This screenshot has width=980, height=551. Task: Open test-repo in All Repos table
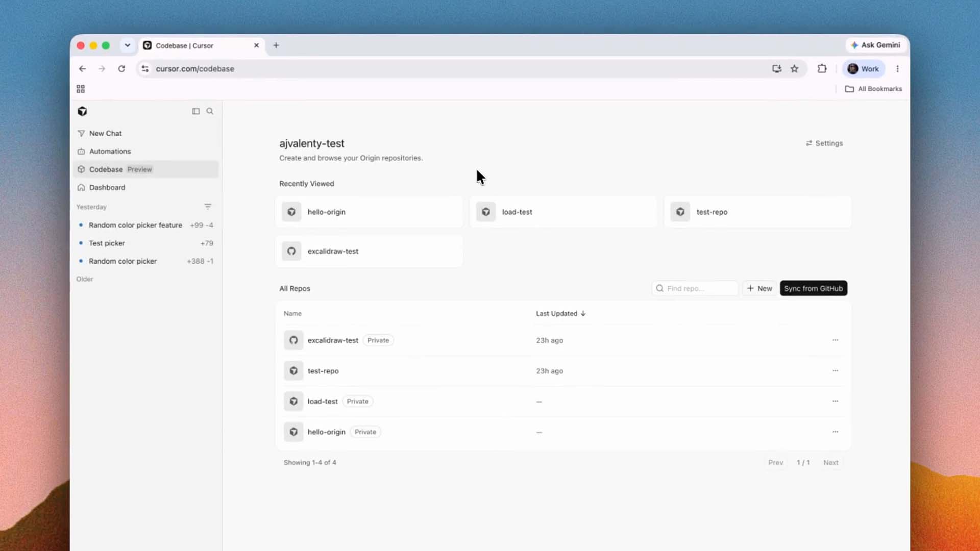coord(323,371)
